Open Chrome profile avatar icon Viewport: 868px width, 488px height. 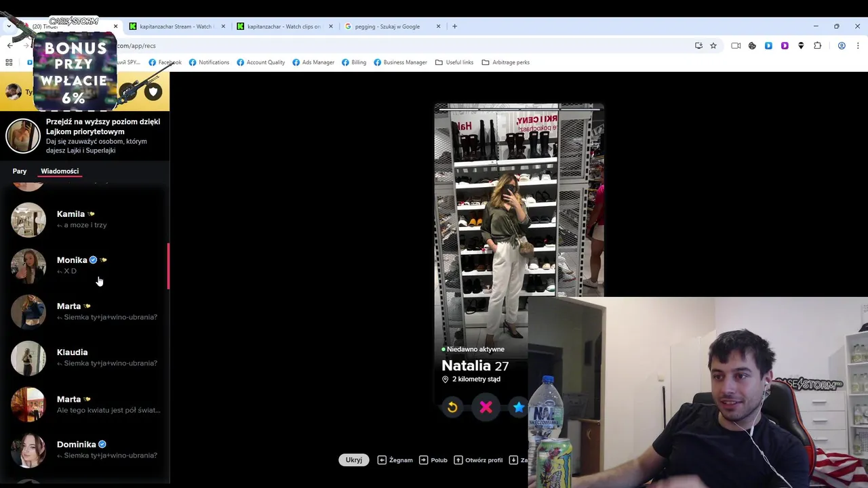(x=842, y=45)
